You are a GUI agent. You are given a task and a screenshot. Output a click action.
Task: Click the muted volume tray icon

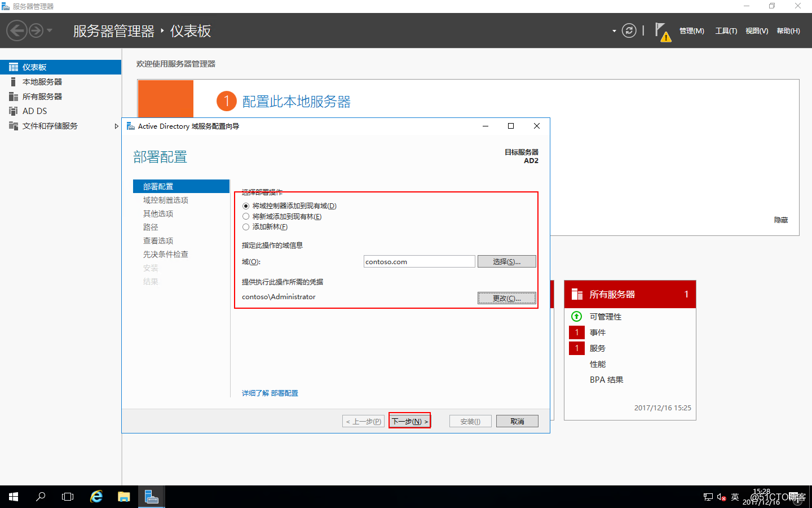point(721,497)
